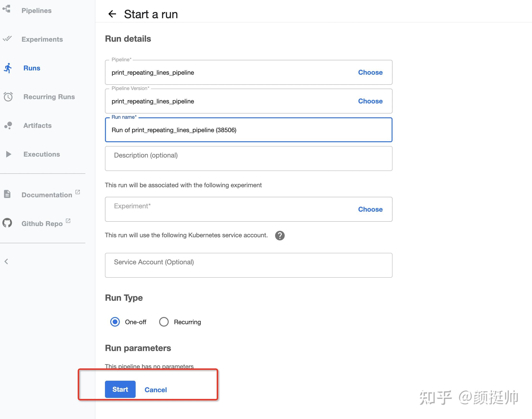This screenshot has width=532, height=419.
Task: Click the Runs icon in the sidebar
Action: point(8,68)
